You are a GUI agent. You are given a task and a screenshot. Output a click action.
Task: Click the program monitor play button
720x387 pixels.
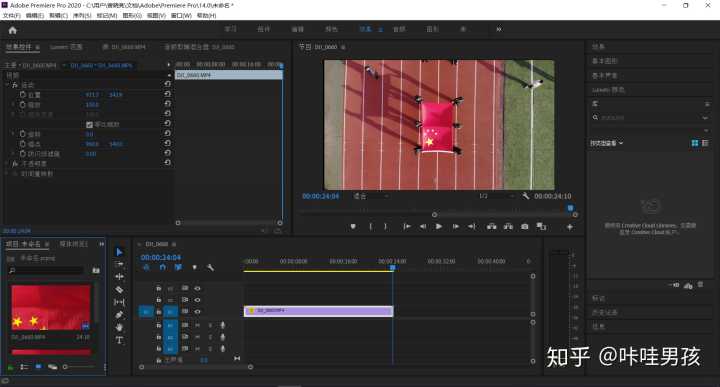click(439, 226)
